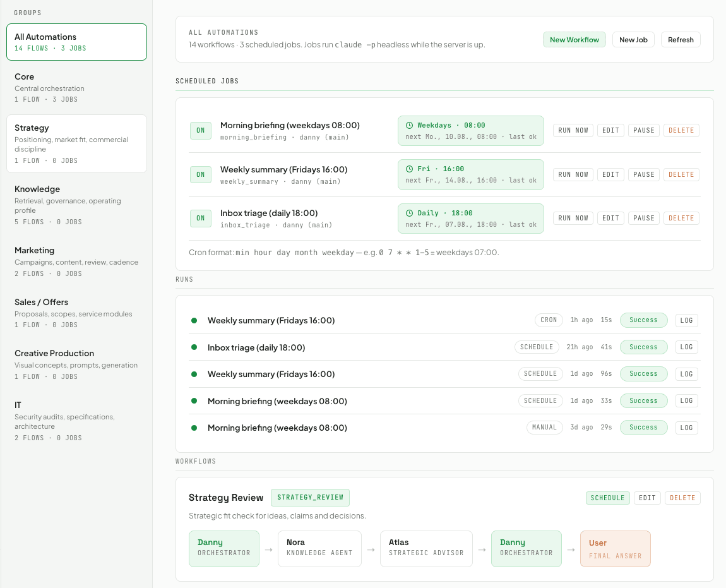Open log for the Inbox triage run

[686, 347]
